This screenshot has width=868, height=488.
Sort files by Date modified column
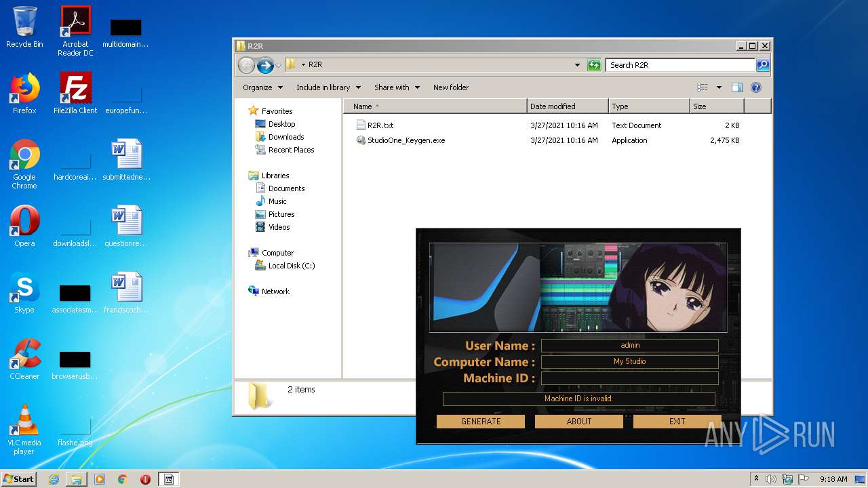(x=568, y=106)
